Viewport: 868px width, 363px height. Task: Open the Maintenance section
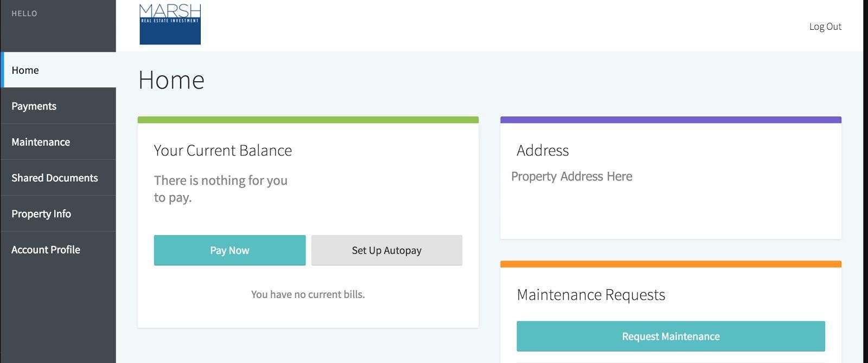[40, 141]
